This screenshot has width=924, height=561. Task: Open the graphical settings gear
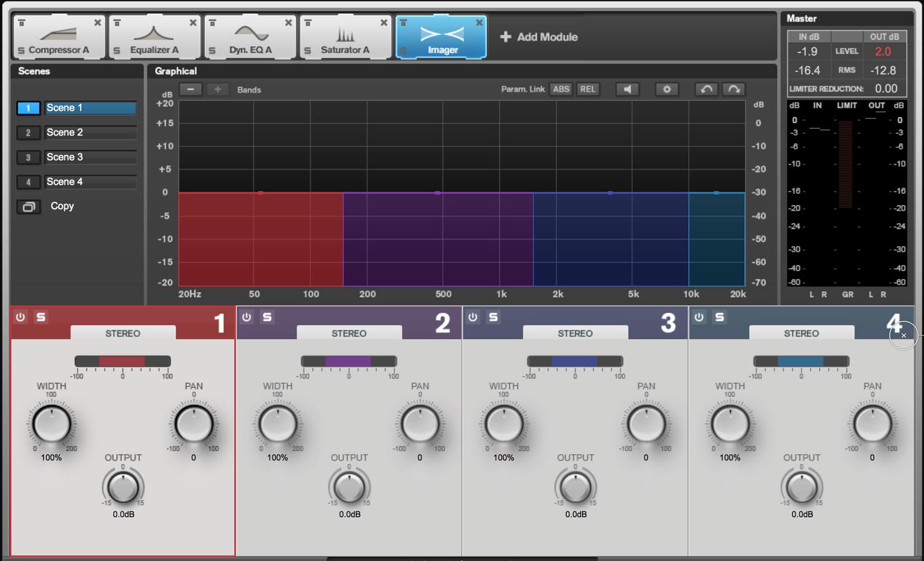pos(667,89)
